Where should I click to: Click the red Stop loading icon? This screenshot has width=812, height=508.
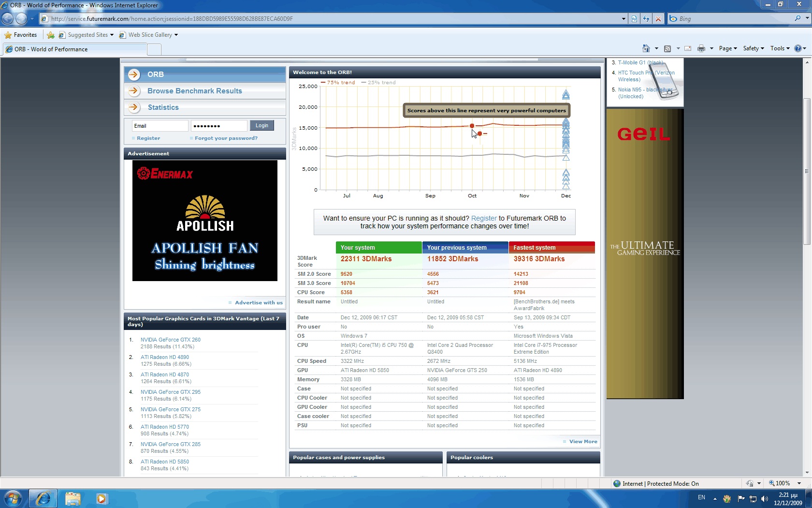[658, 19]
